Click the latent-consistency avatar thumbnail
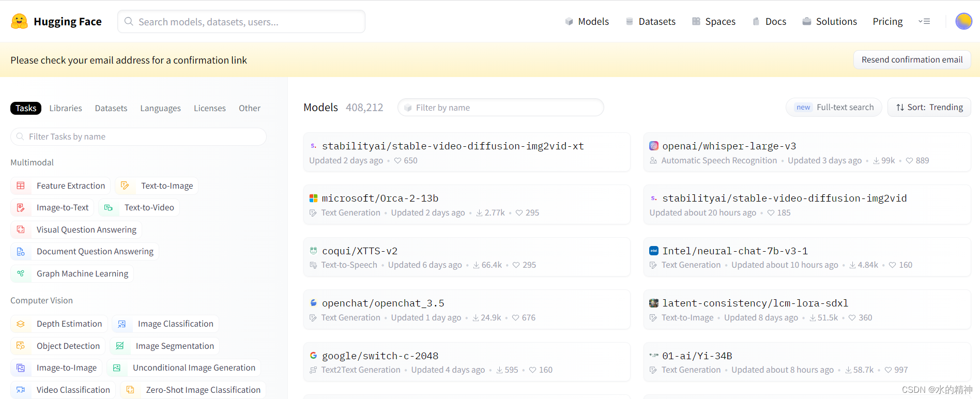The image size is (980, 399). tap(654, 303)
